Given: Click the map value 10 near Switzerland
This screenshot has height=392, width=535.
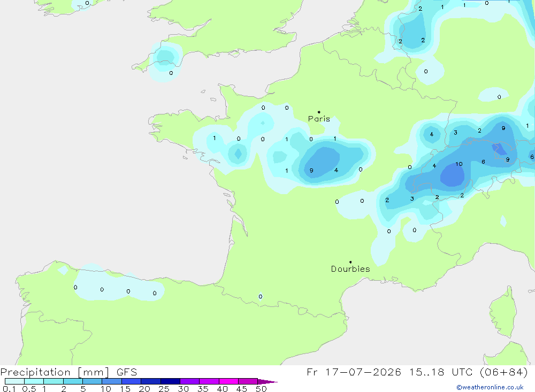Looking at the screenshot, I should 459,164.
